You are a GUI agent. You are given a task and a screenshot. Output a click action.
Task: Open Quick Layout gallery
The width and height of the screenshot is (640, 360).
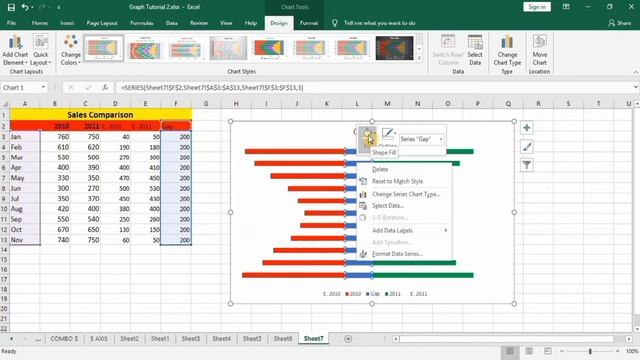coord(41,50)
